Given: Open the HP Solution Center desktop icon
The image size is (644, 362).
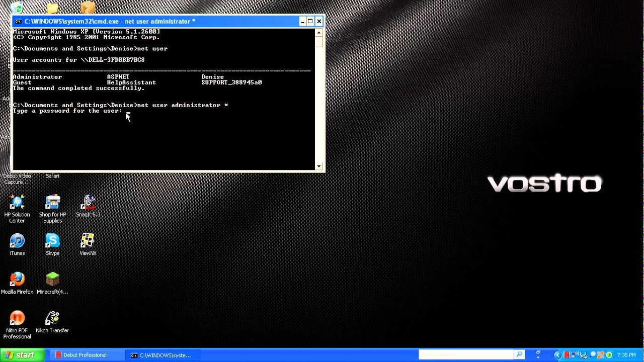Looking at the screenshot, I should [x=17, y=209].
